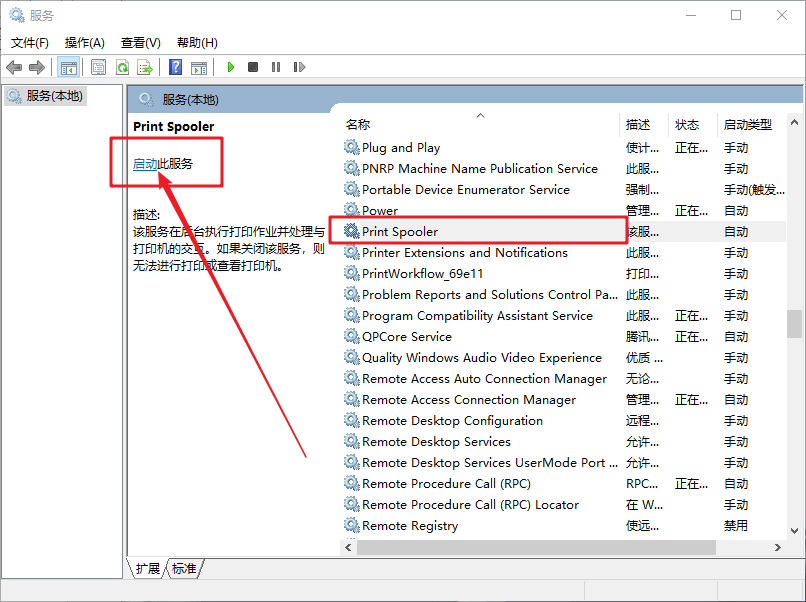Viewport: 806px width, 602px height.
Task: Click the Export List toolbar icon
Action: [x=145, y=67]
